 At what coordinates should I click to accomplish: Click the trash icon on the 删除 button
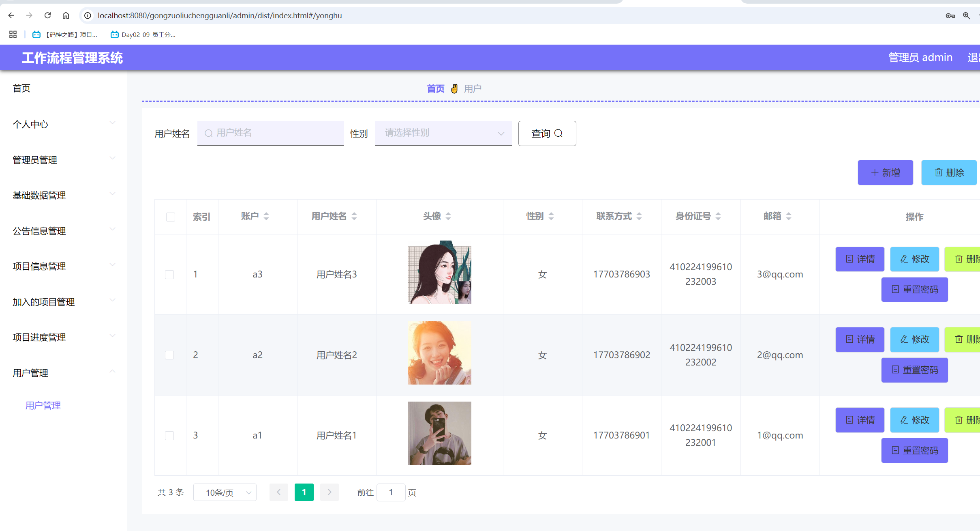pyautogui.click(x=939, y=172)
